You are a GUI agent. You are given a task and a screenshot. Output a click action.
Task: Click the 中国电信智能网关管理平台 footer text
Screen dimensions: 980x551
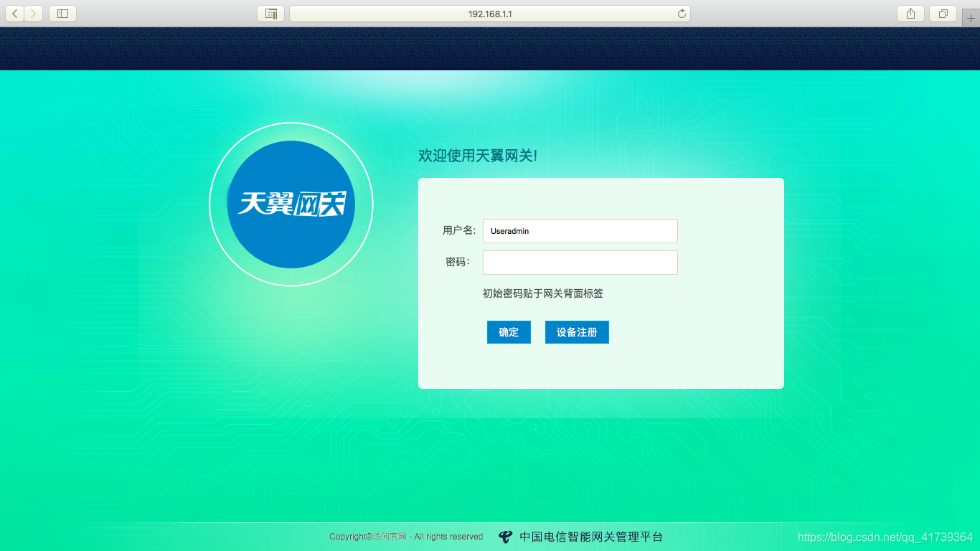[591, 537]
